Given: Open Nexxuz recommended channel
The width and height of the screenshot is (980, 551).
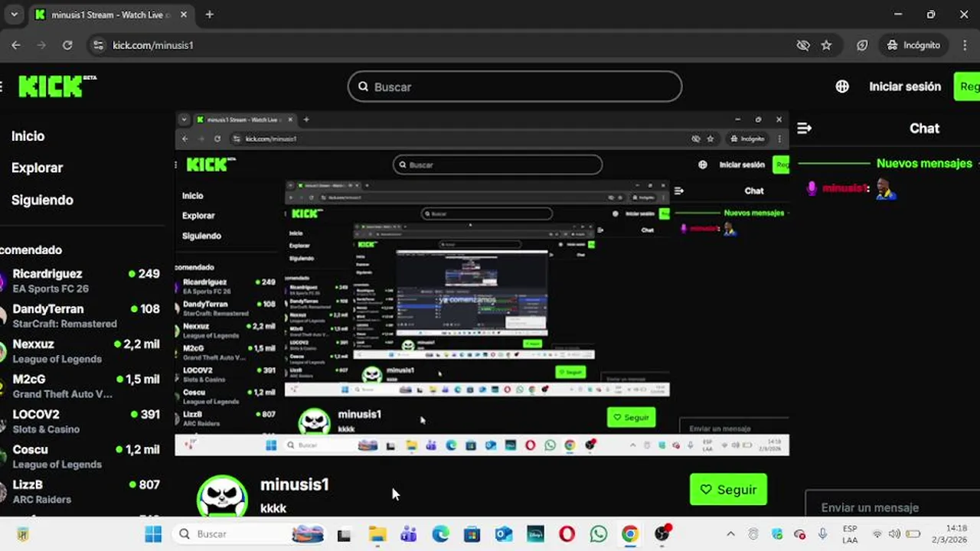Looking at the screenshot, I should [80, 350].
